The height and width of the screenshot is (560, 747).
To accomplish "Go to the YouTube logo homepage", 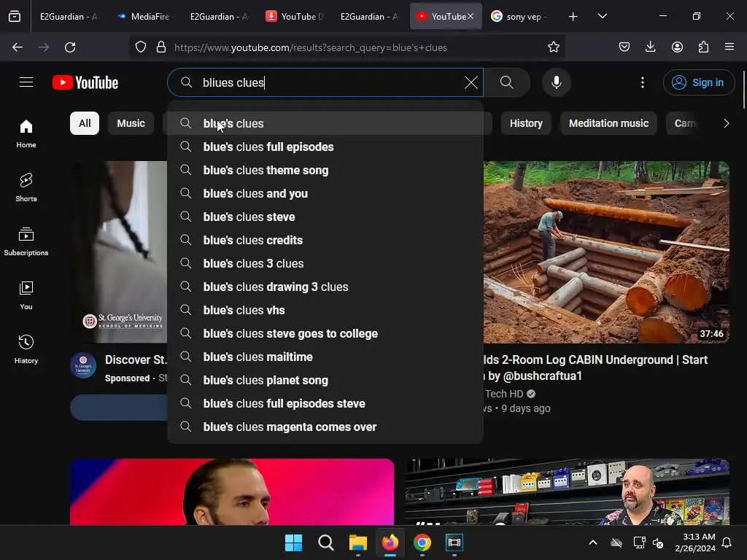I will (85, 82).
